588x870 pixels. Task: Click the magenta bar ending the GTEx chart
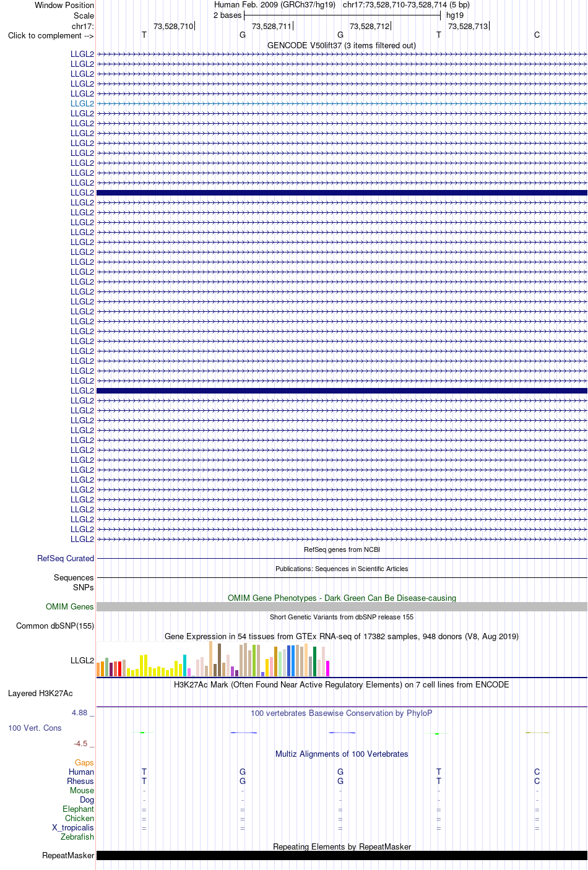tap(328, 668)
